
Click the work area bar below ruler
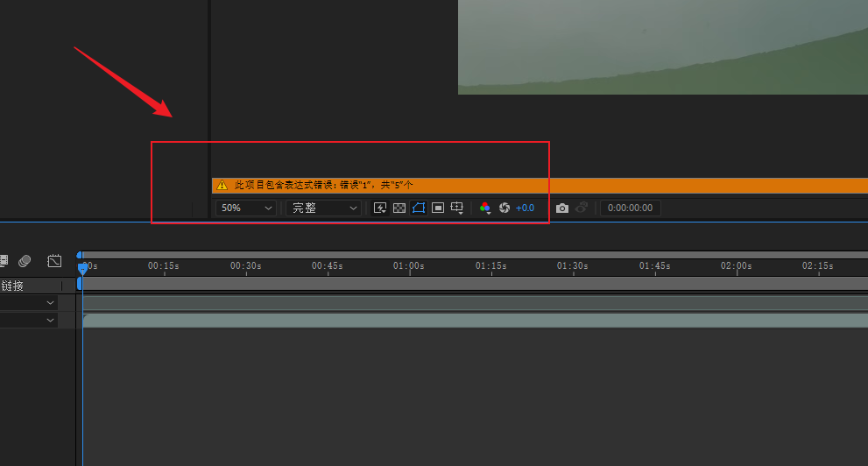click(x=475, y=284)
